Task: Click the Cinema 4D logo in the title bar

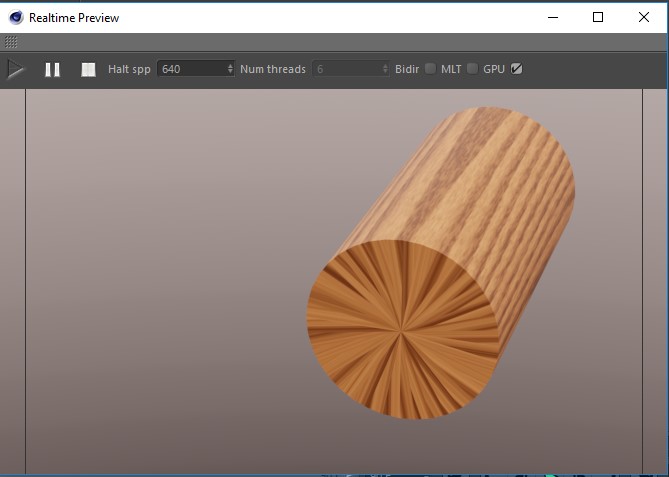Action: (15, 17)
